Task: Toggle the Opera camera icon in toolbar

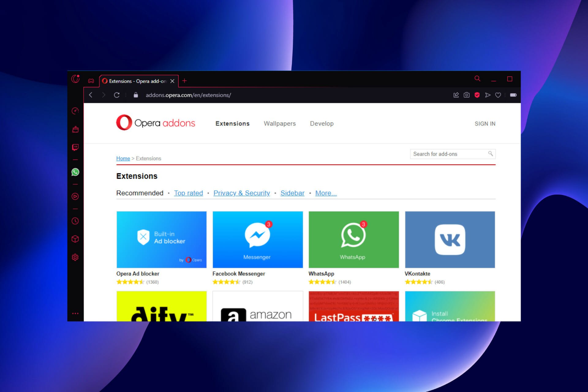Action: (x=466, y=95)
